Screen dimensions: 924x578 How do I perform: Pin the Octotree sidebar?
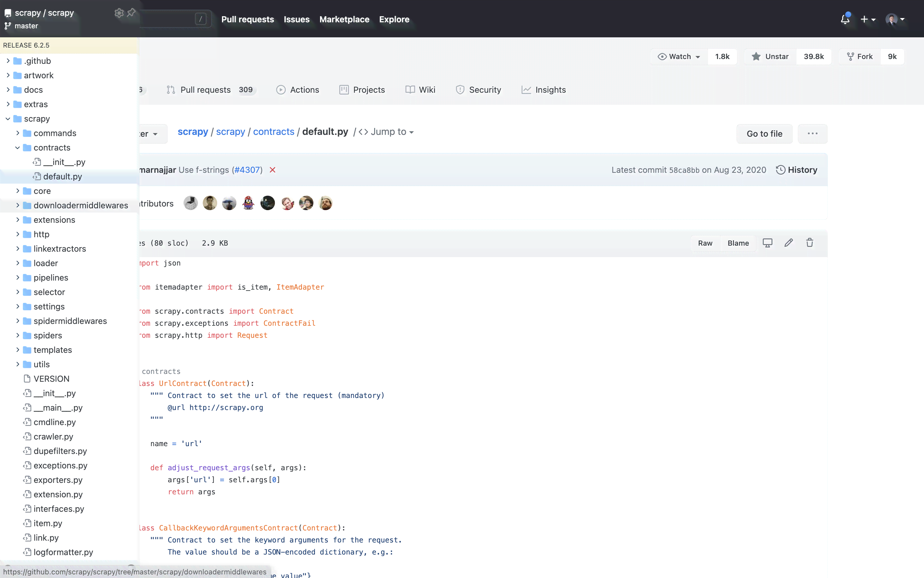131,13
